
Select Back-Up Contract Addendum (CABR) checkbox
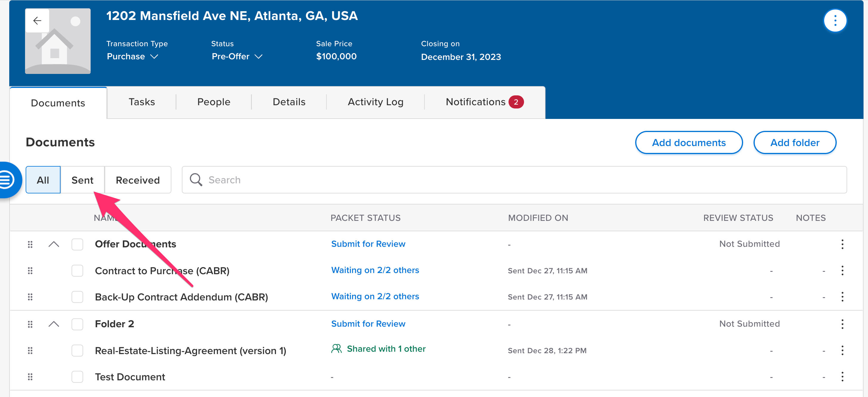coord(77,297)
